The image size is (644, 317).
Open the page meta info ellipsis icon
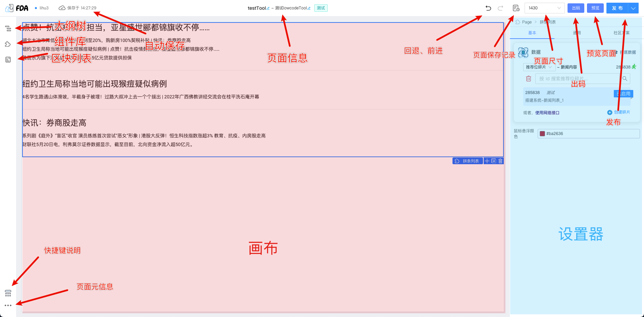click(x=8, y=305)
